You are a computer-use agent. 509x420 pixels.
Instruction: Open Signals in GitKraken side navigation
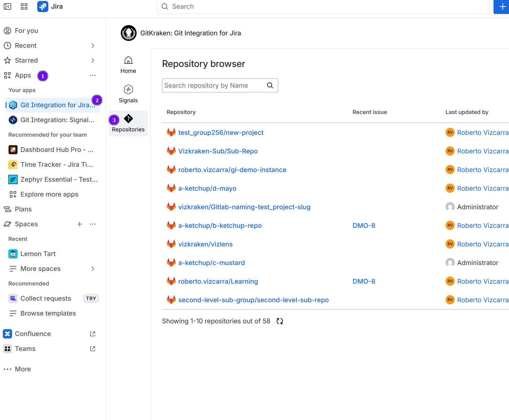(128, 94)
